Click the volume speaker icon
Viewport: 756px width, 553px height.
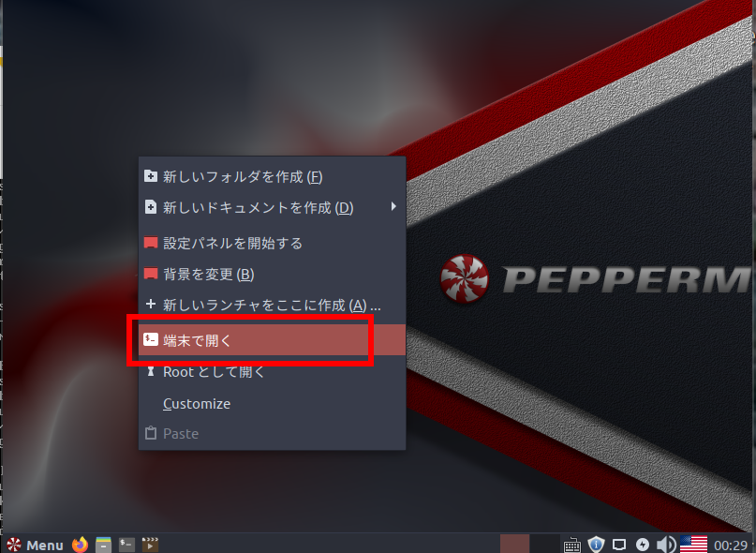point(666,545)
